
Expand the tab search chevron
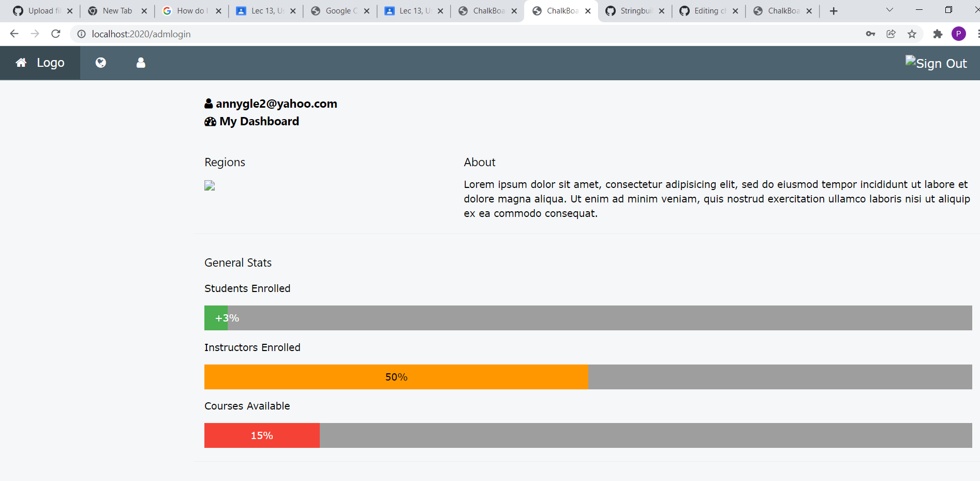tap(889, 10)
